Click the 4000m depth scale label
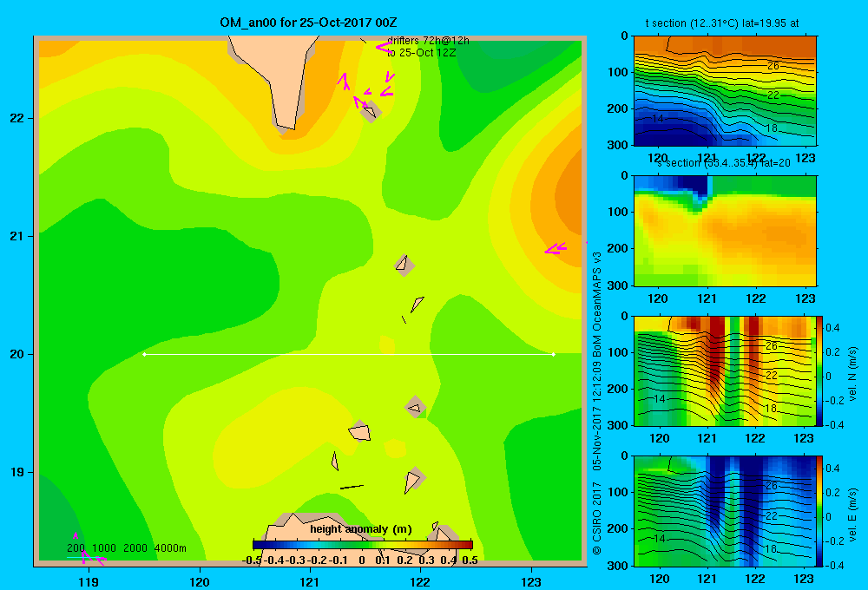 tap(170, 548)
